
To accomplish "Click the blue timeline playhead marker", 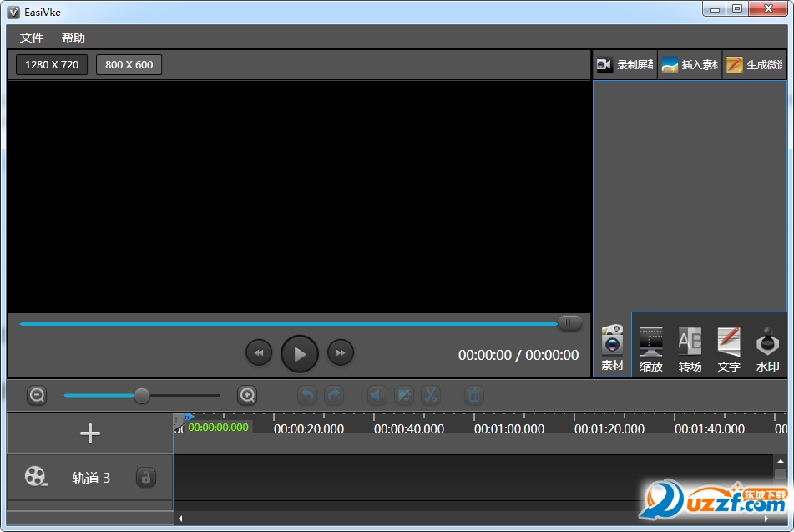I will pos(189,417).
